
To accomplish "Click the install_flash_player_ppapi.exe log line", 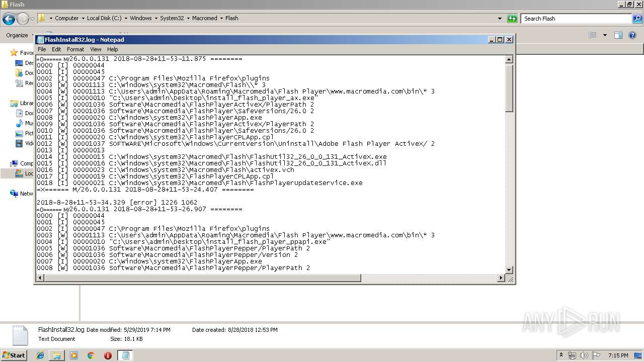I will click(183, 242).
